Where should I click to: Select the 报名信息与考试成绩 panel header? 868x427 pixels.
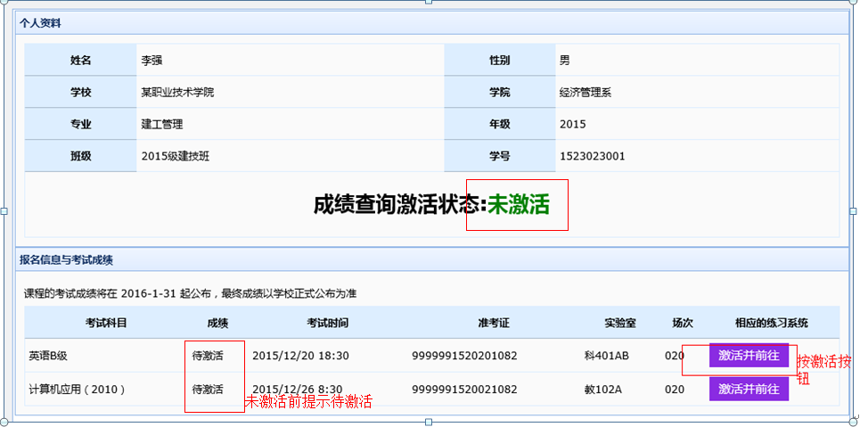(x=66, y=260)
